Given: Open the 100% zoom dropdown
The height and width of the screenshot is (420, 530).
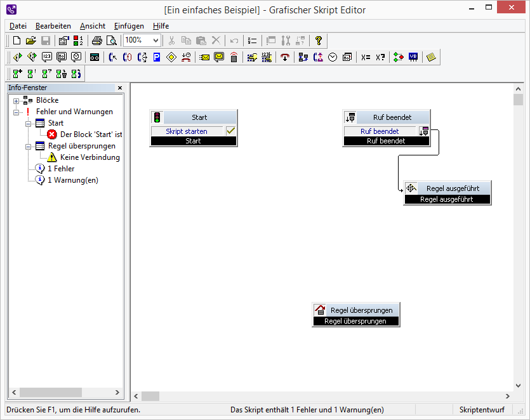Looking at the screenshot, I should coord(156,41).
